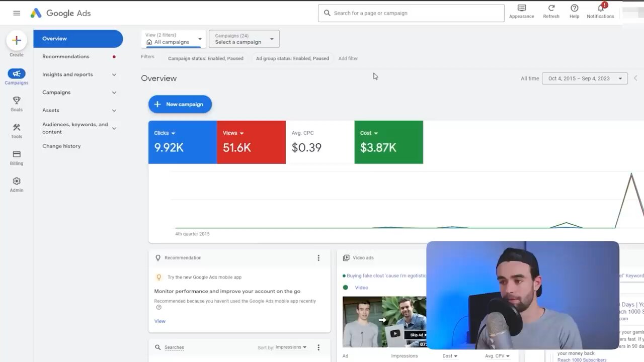Go to previous date range arrow
644x362 pixels.
click(x=636, y=78)
